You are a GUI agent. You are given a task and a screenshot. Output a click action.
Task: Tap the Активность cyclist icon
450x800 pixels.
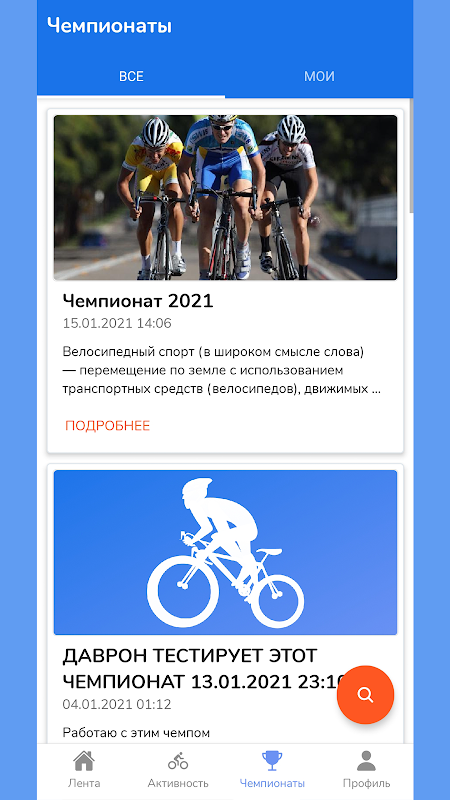pyautogui.click(x=178, y=761)
